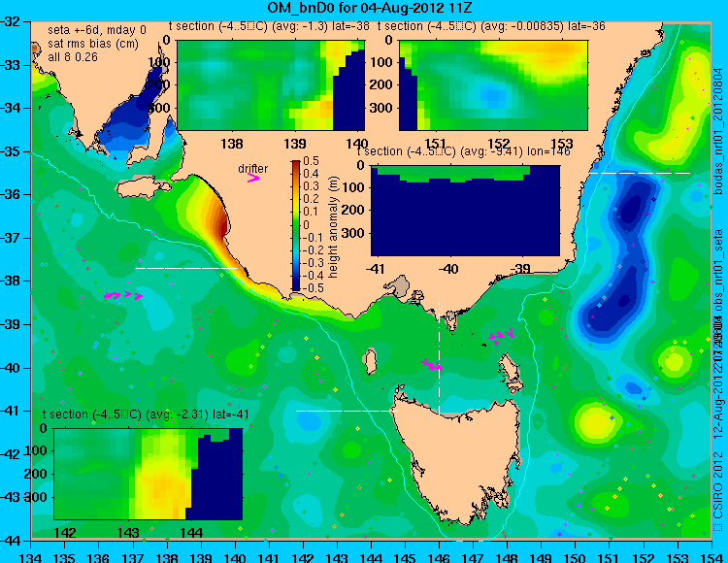Click the 't section ... lat=-36' inset title
The width and height of the screenshot is (728, 563).
coord(492,26)
